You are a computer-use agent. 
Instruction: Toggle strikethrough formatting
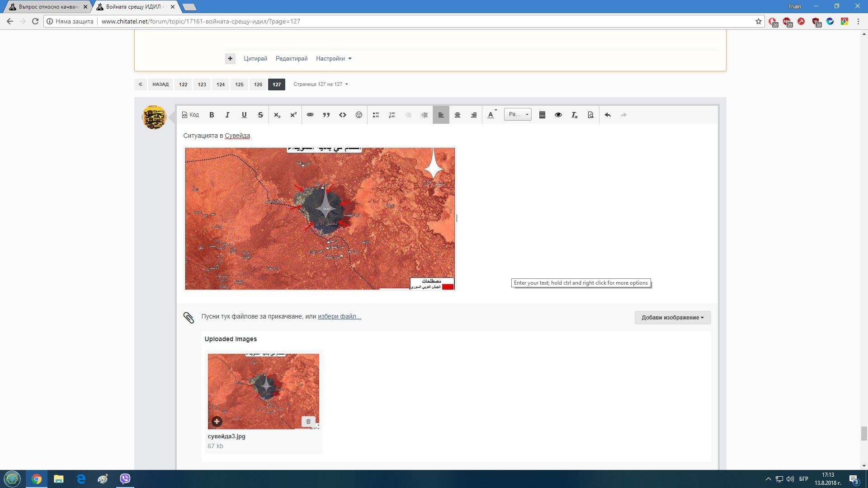[260, 115]
